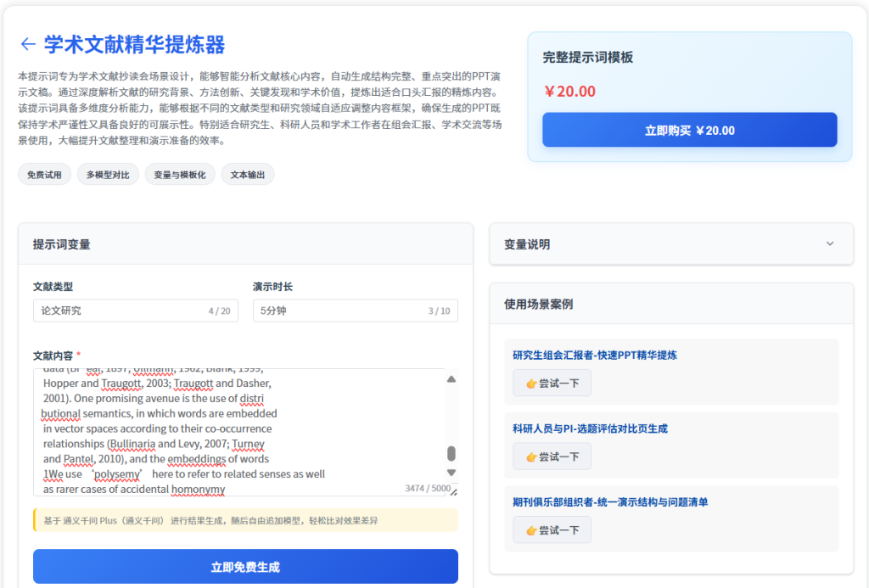Image resolution: width=869 pixels, height=588 pixels.
Task: Try the 科研人员与PI example 尝试一下 button
Action: coord(552,456)
